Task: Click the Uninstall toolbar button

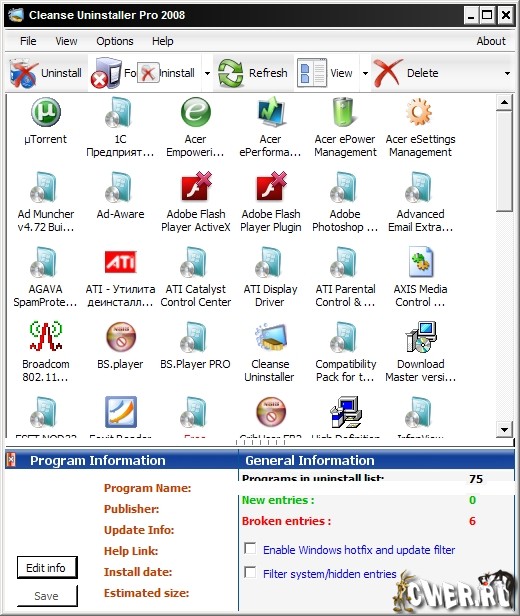Action: coord(46,73)
